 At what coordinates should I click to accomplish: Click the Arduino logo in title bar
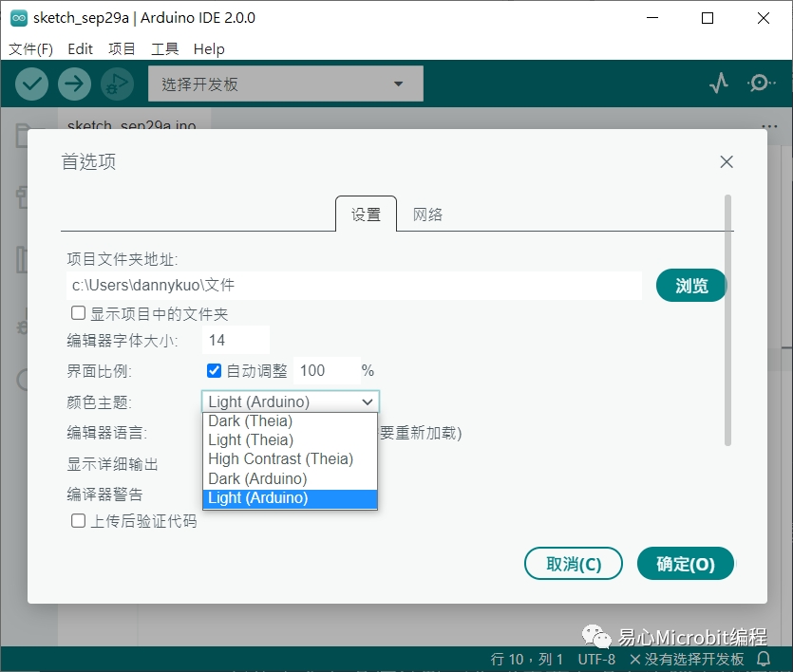tap(18, 18)
